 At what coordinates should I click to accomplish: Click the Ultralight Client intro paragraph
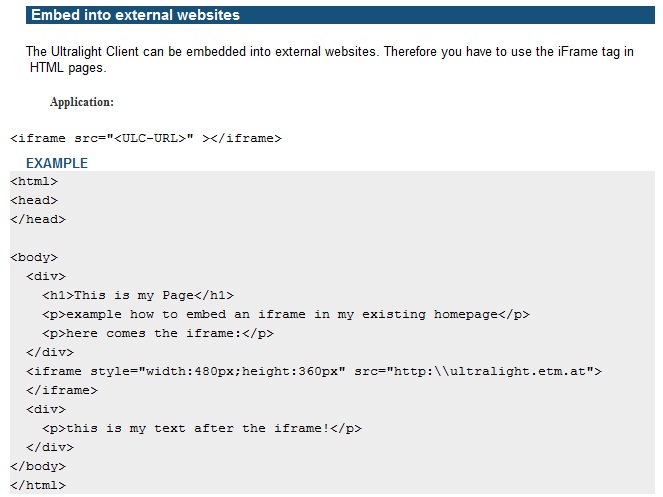point(330,59)
